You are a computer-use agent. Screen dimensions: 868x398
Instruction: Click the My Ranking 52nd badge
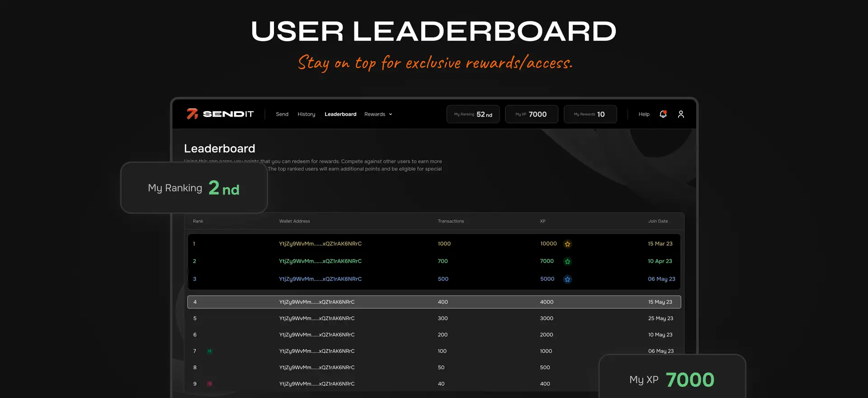473,114
